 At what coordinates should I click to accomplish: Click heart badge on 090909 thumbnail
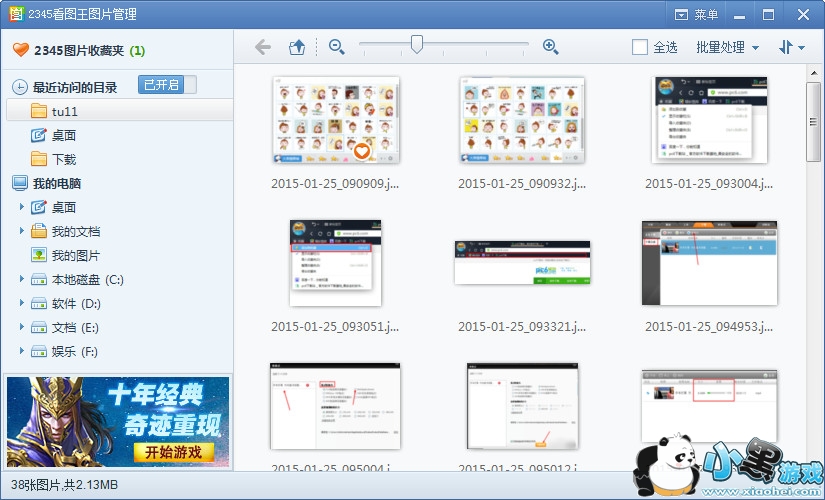(x=361, y=151)
